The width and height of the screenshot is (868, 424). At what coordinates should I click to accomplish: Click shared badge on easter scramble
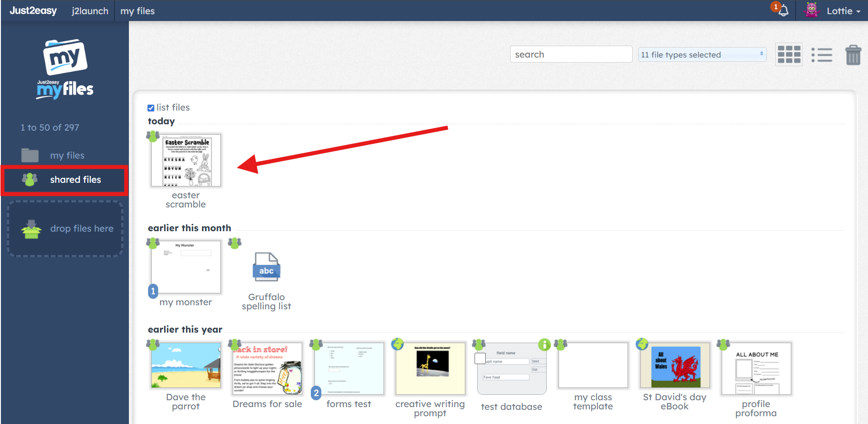coord(153,136)
